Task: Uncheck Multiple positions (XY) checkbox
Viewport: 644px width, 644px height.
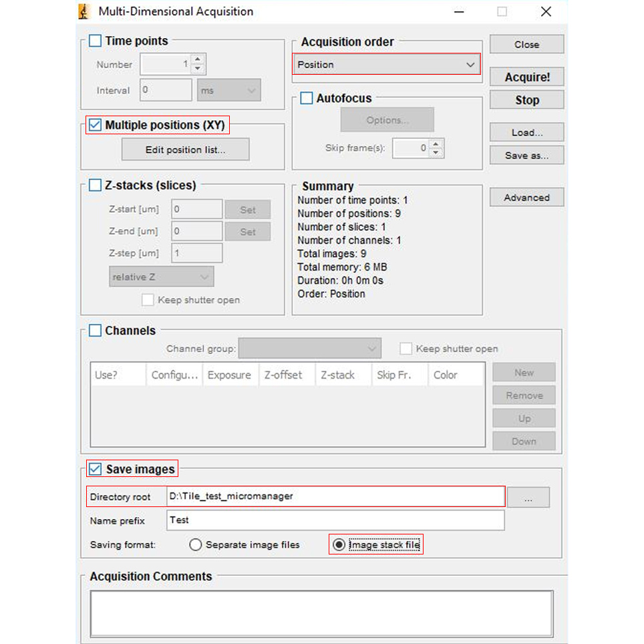Action: (96, 125)
